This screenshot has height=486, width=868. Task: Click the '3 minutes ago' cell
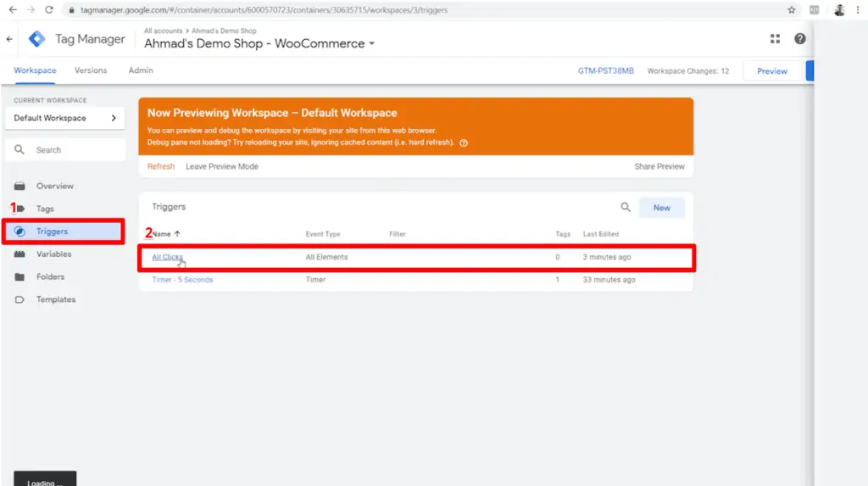[607, 257]
